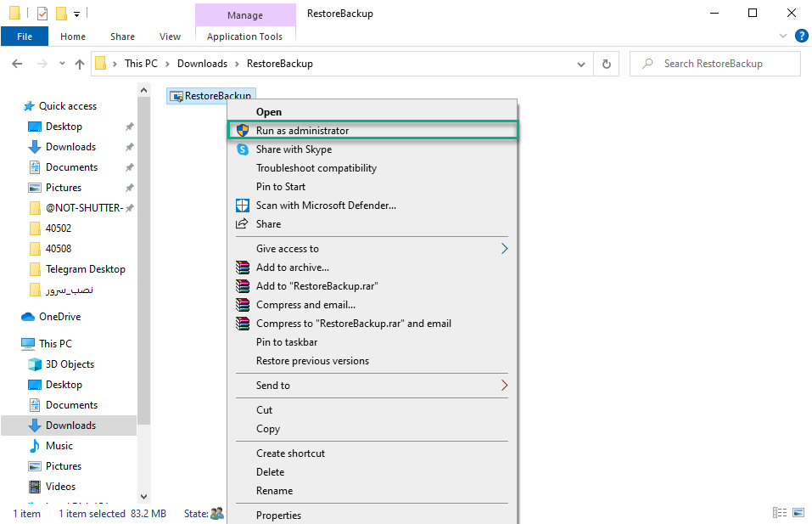Click the Search RestoreBackup field
Viewport: 812px width, 524px height.
pos(715,64)
